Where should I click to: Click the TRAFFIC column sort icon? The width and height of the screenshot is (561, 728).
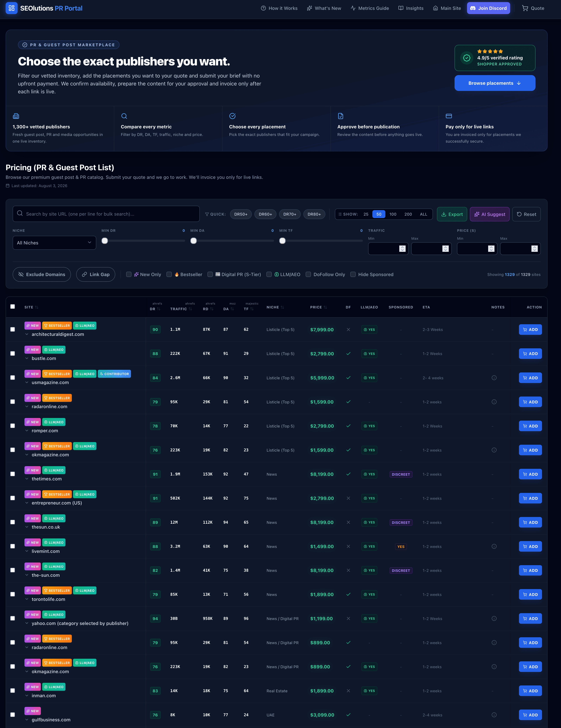pos(190,309)
